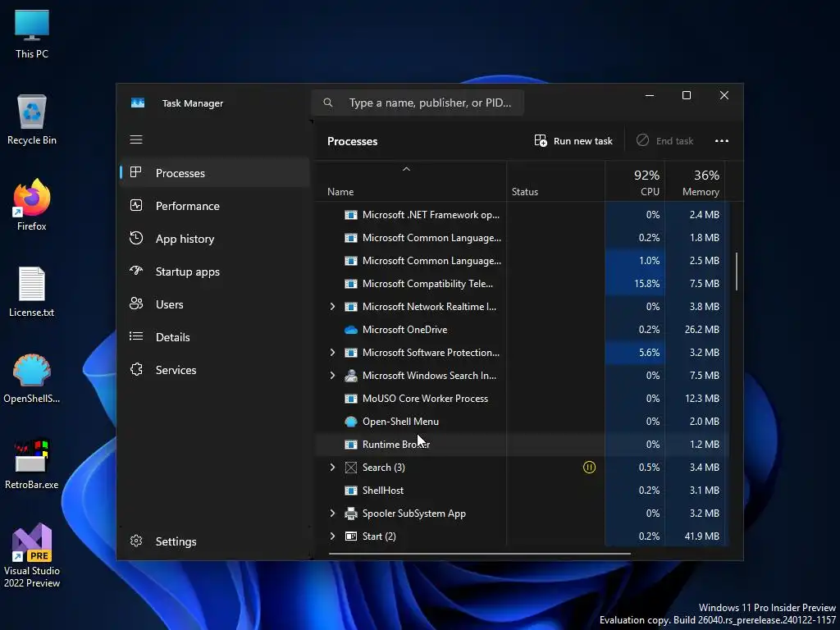Expand Microsoft Network Realtime process group
Image resolution: width=840 pixels, height=630 pixels.
click(x=332, y=307)
